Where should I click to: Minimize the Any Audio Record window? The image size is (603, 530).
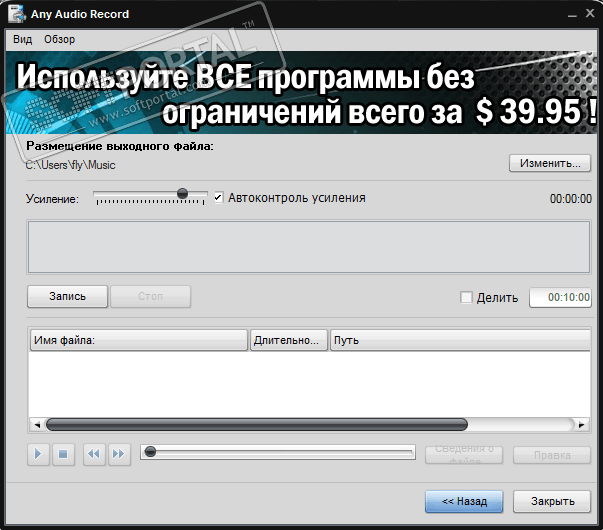(572, 15)
